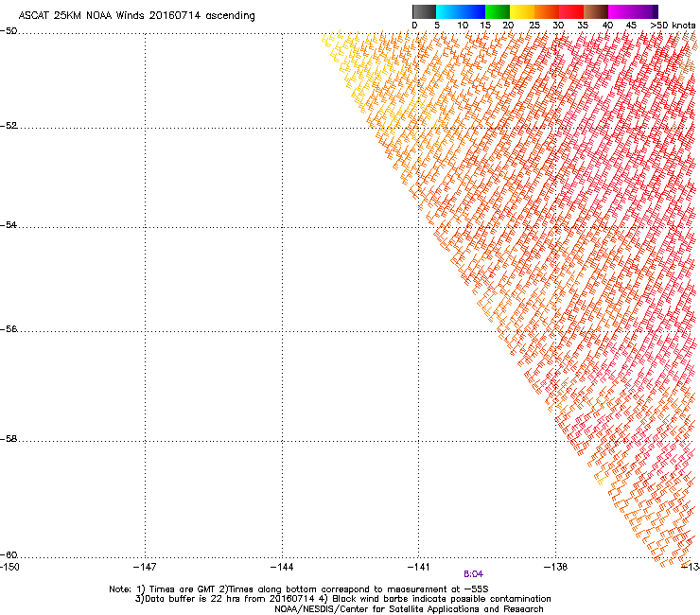Screen dimensions: 700x615
Task: Click the '-147' longitude axis label
Action: point(145,567)
